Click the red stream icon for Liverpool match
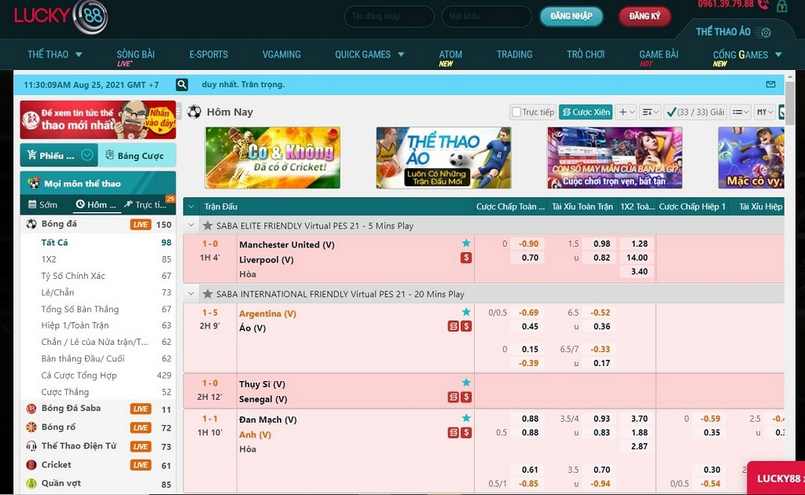 point(466,258)
